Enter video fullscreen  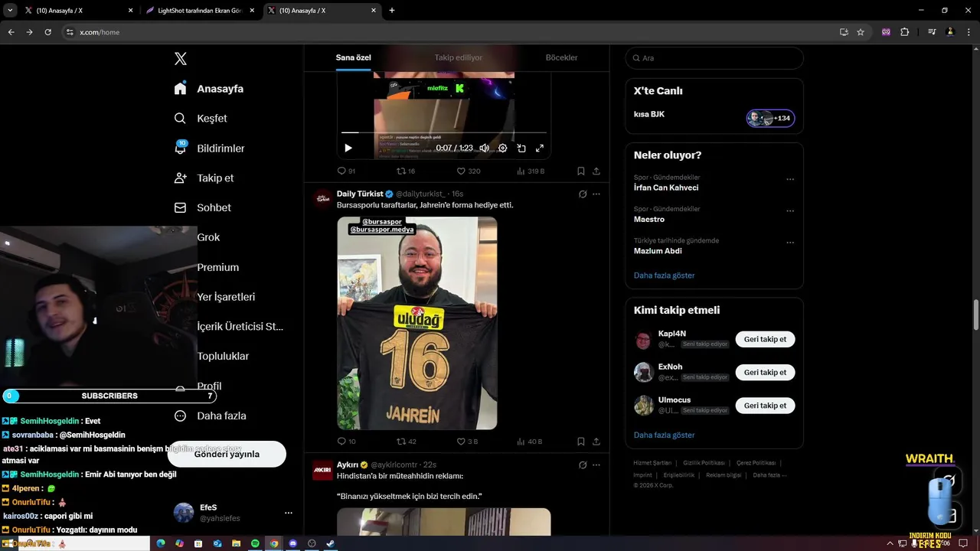tap(540, 148)
